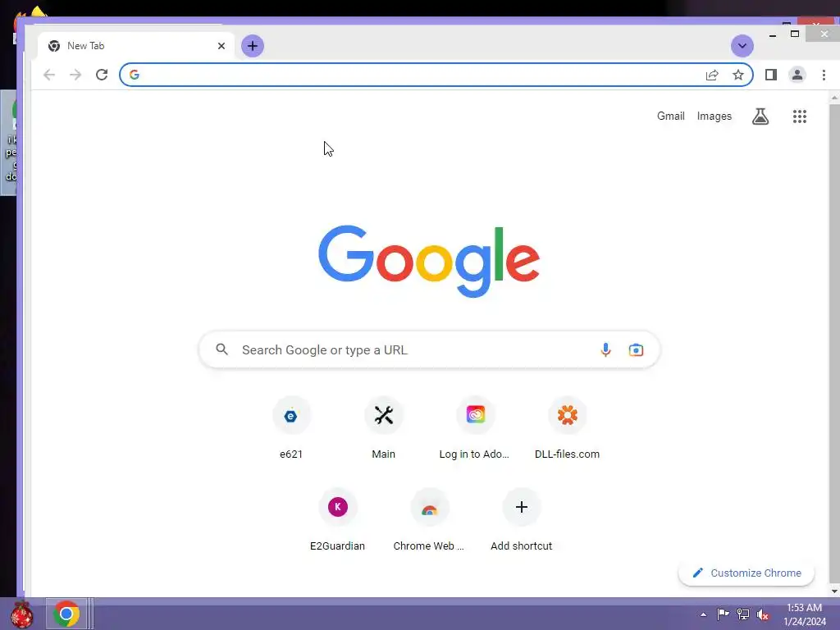
Task: Open the Gmail link
Action: point(671,116)
